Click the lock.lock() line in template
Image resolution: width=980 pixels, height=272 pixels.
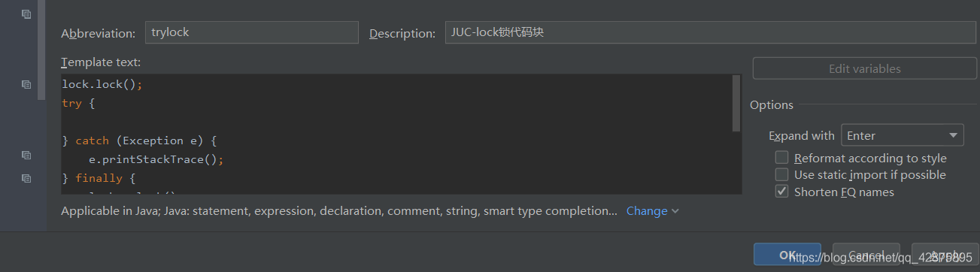click(102, 84)
